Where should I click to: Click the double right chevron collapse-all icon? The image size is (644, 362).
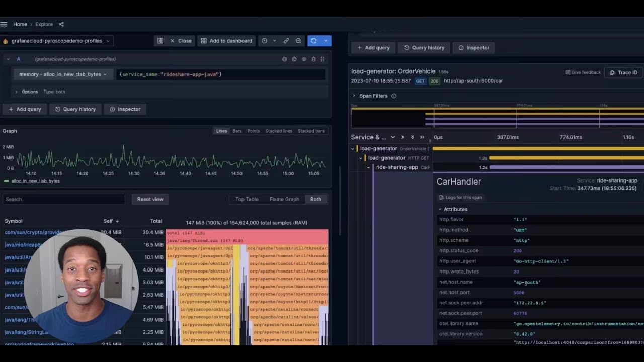[422, 137]
